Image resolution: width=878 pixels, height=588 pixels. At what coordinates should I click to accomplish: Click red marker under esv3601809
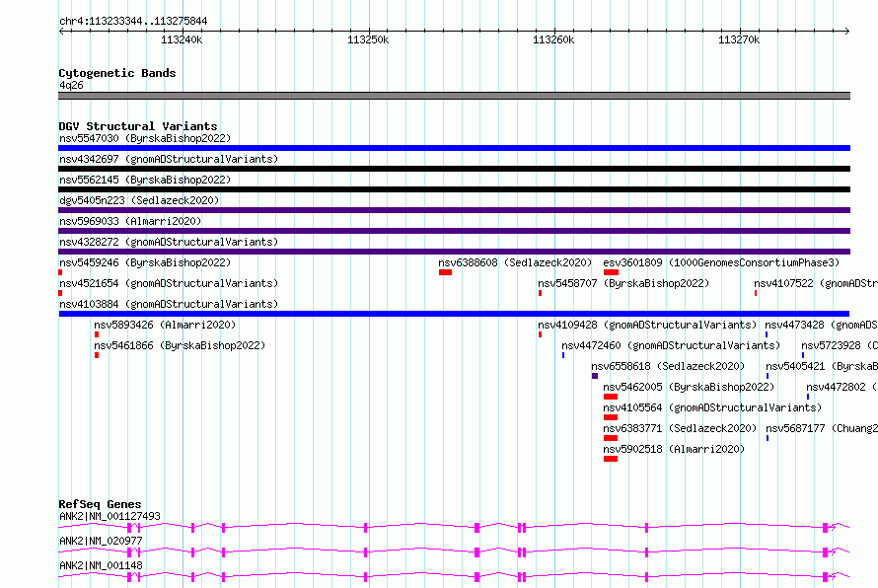tap(611, 272)
